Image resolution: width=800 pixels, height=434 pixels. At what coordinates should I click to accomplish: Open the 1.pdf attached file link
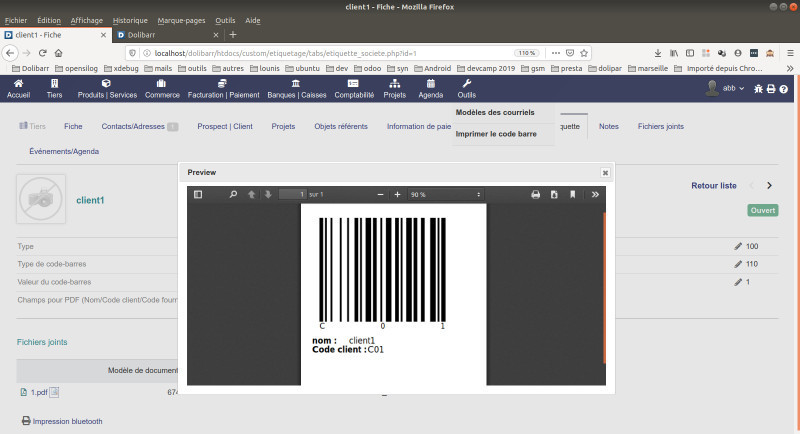point(39,393)
